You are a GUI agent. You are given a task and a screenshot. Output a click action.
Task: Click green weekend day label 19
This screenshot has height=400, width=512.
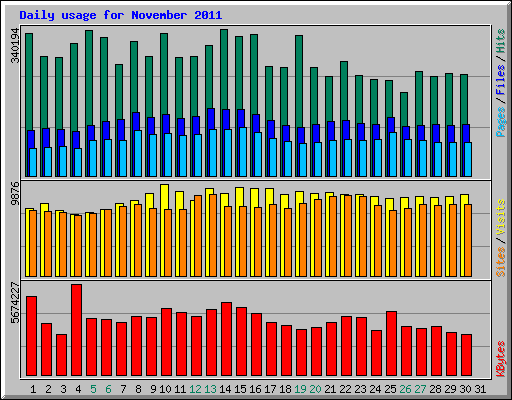point(300,389)
